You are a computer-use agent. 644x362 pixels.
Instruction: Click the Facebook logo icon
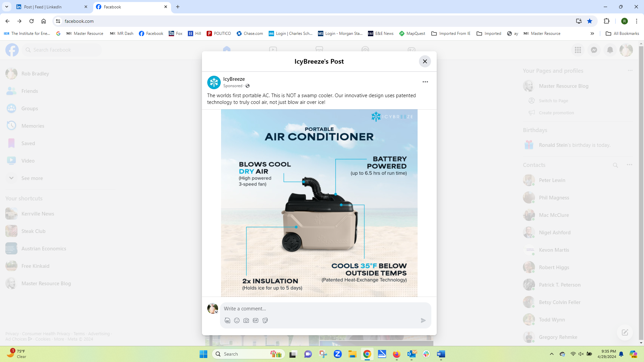(x=12, y=50)
